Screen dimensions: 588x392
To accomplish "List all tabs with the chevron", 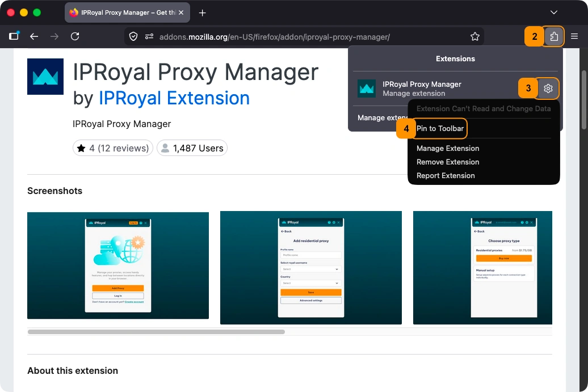I will (554, 12).
